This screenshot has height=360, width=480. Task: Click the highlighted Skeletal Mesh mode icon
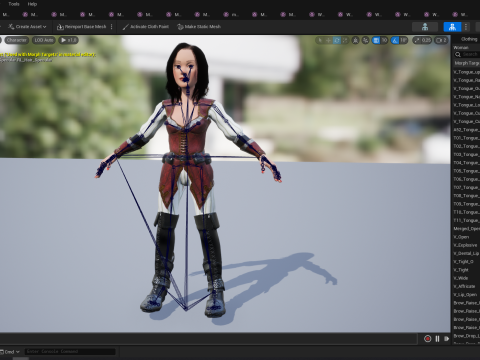pos(452,27)
